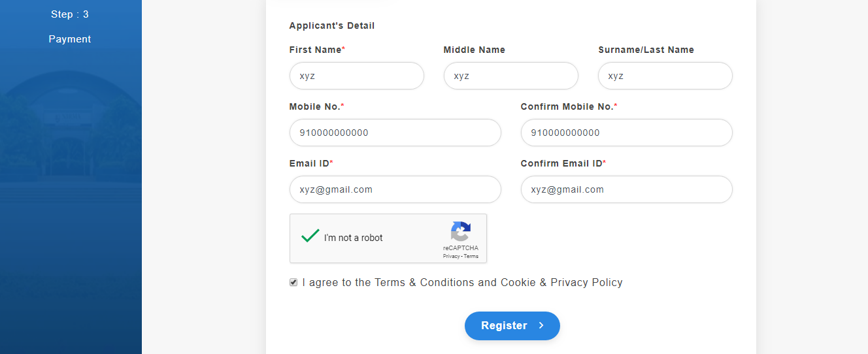Select the Confirm Email ID field
The image size is (868, 354).
pyautogui.click(x=626, y=189)
